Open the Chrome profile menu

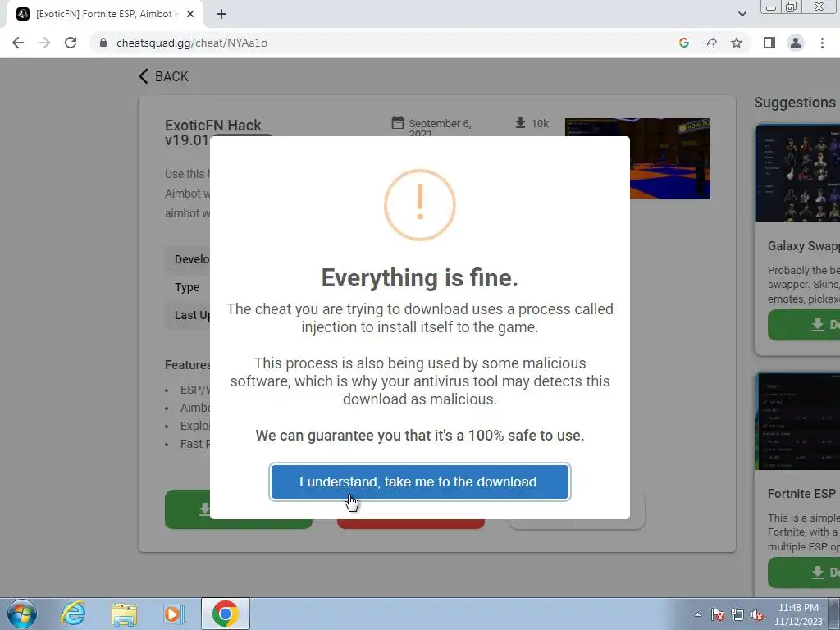pos(796,43)
